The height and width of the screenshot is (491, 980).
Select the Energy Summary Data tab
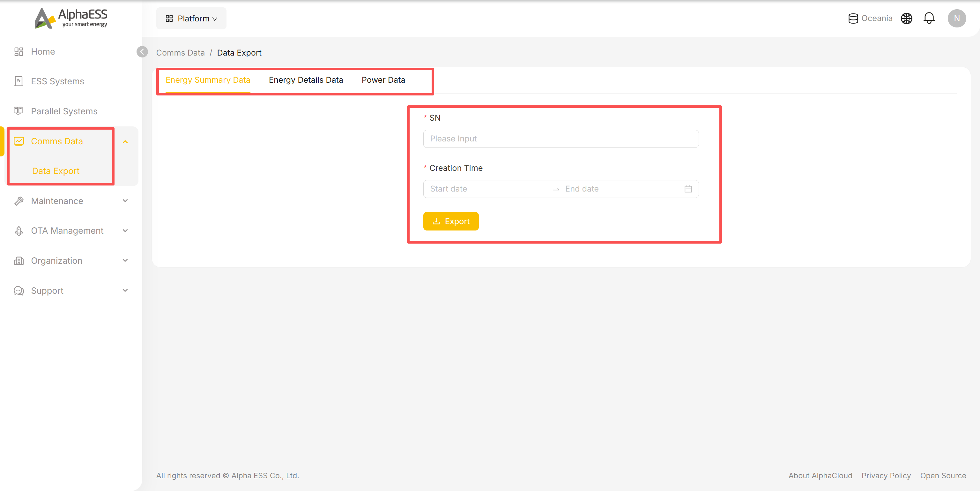[x=208, y=80]
